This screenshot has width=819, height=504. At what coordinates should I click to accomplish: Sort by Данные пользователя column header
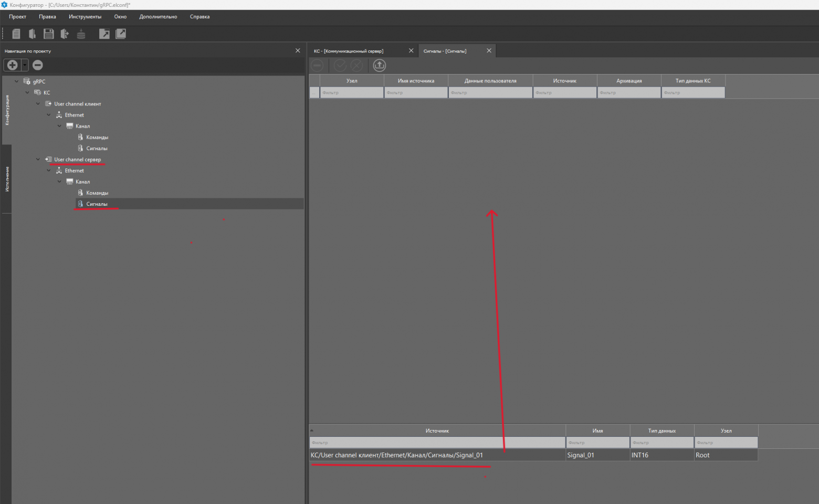(x=490, y=81)
